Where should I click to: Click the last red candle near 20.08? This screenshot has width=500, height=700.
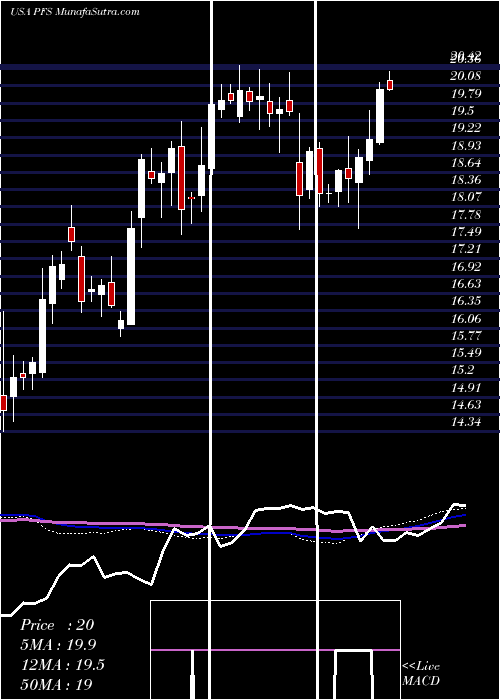(390, 85)
